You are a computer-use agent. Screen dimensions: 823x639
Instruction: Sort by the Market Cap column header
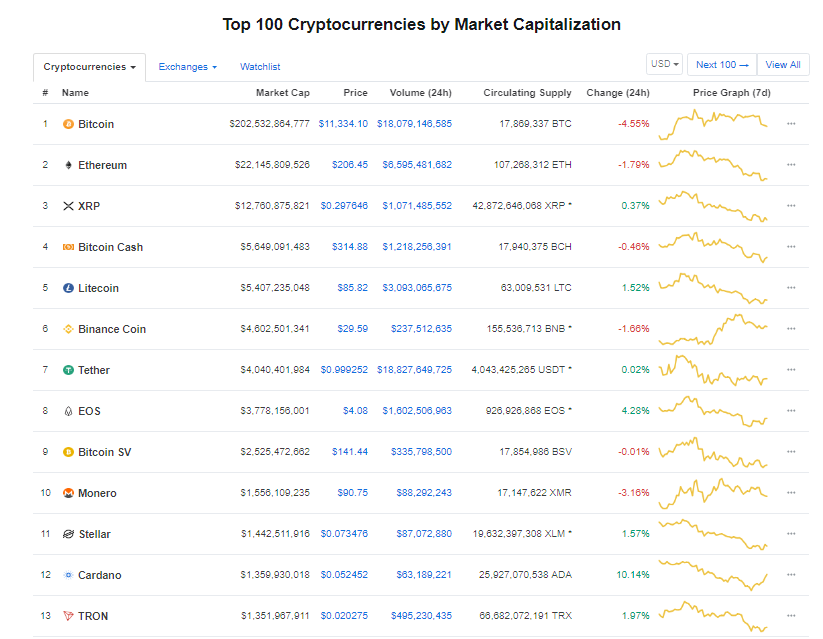click(x=282, y=92)
